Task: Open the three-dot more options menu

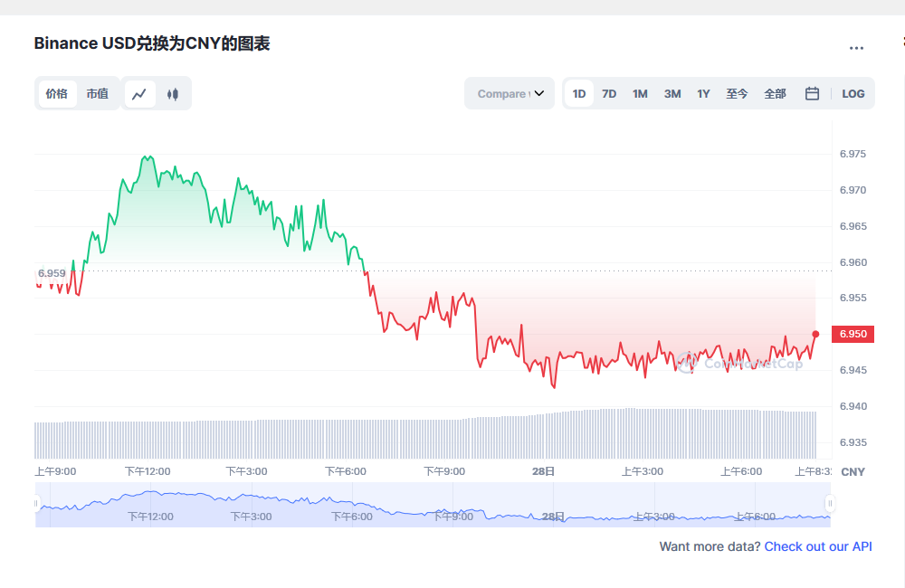Action: point(856,48)
